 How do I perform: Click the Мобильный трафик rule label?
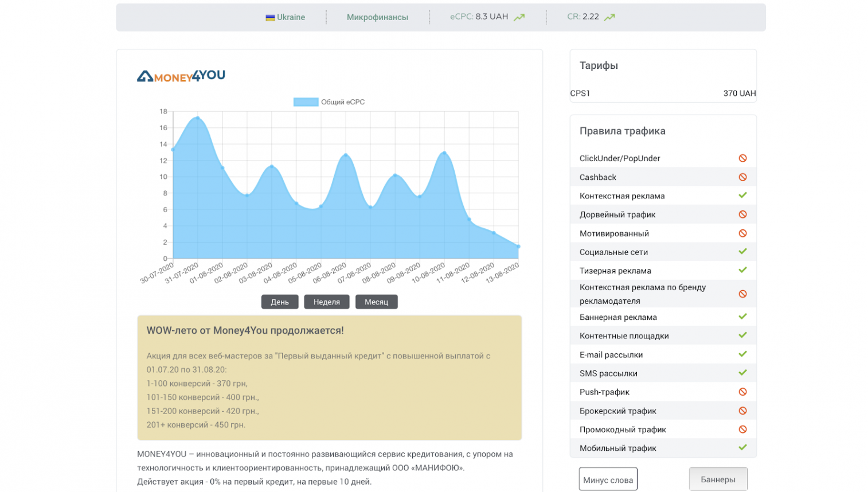click(x=617, y=448)
